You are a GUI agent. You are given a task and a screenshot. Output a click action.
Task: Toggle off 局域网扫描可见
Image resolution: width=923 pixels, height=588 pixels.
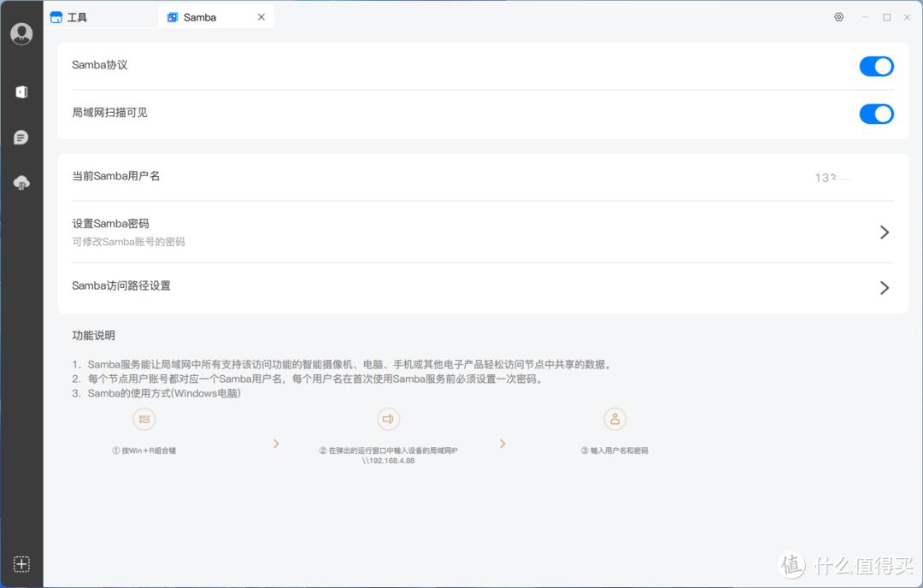[876, 114]
